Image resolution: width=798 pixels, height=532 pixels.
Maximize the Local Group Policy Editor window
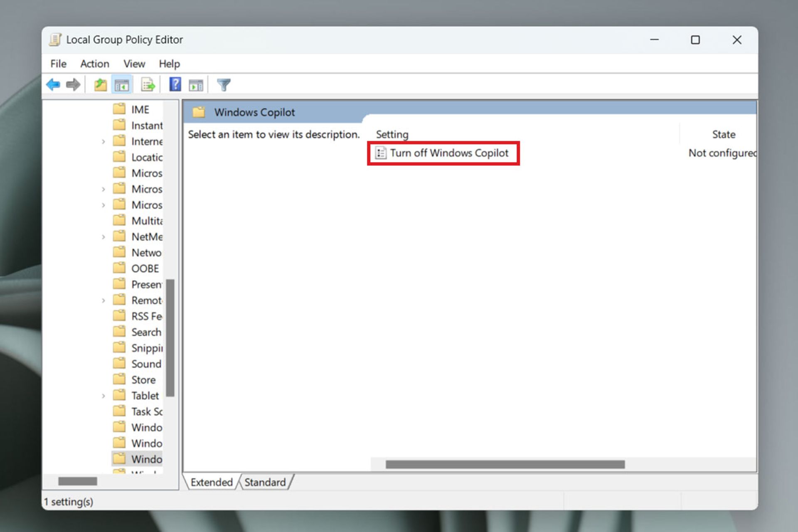tap(695, 40)
